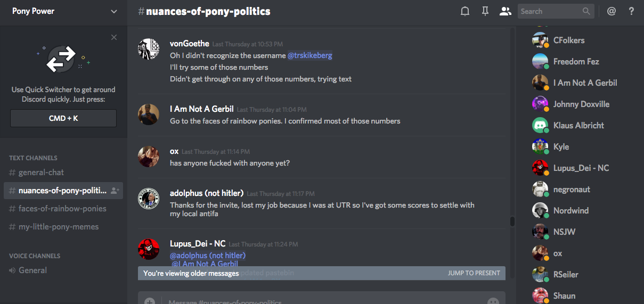Expand the Pony Power server dropdown
This screenshot has width=644, height=304.
click(114, 11)
